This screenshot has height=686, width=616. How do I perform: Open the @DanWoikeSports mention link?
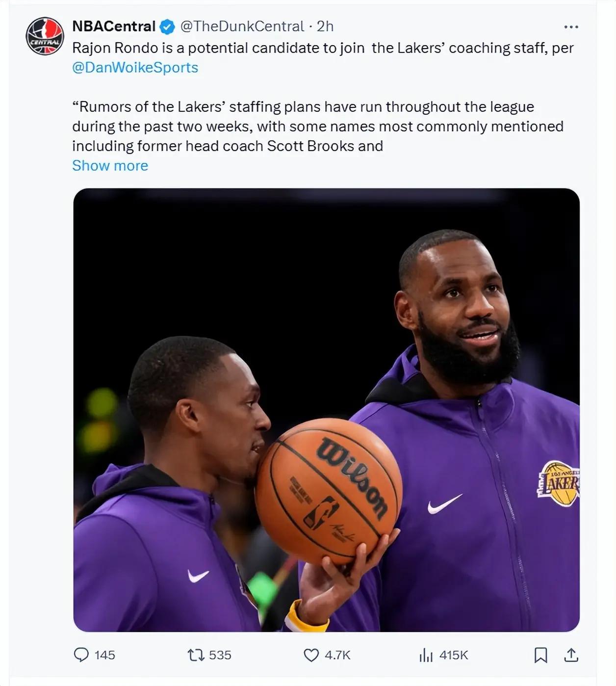[135, 67]
